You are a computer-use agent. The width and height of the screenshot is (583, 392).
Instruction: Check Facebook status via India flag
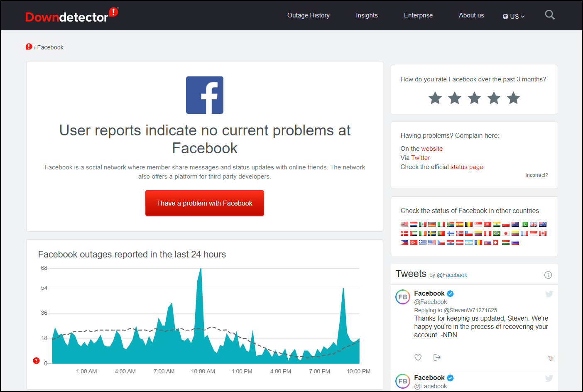coord(497,224)
